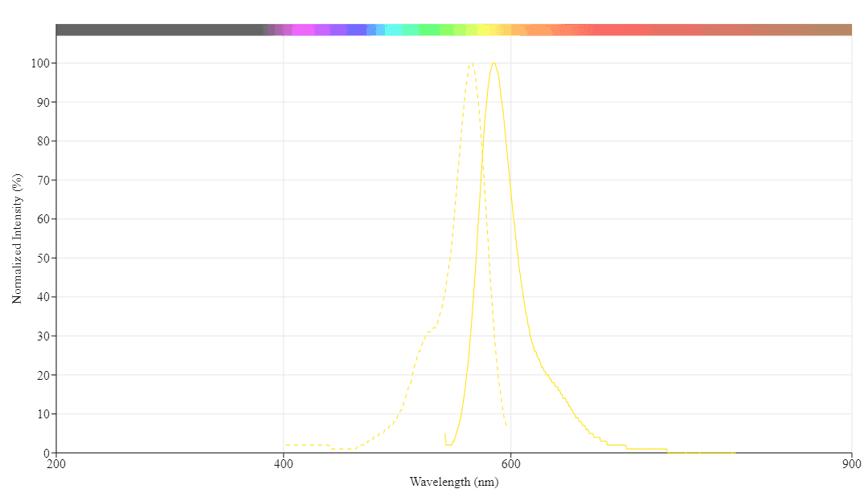The width and height of the screenshot is (868, 493).
Task: Click the 50 tick label on y-axis
Action: [43, 258]
